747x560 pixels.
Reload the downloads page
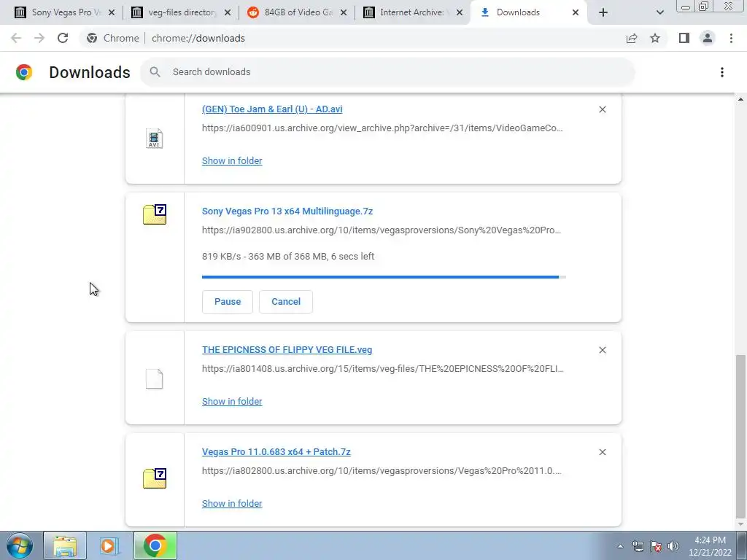pos(63,38)
